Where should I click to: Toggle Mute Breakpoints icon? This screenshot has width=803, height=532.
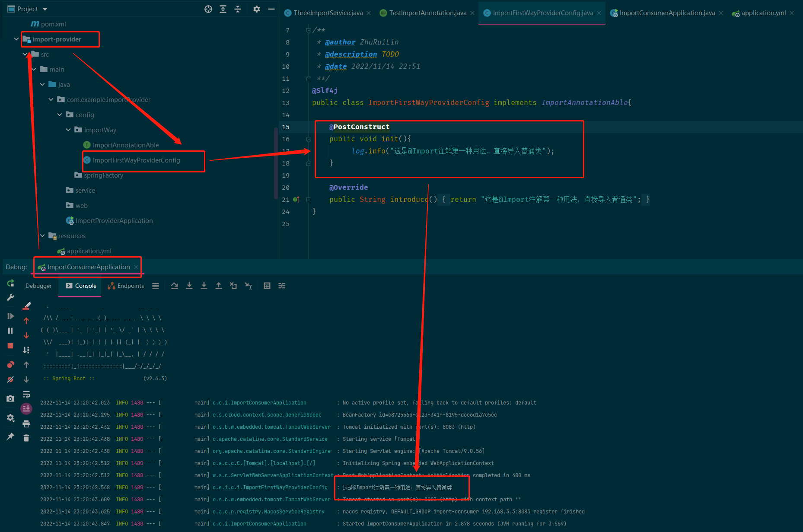pyautogui.click(x=11, y=379)
